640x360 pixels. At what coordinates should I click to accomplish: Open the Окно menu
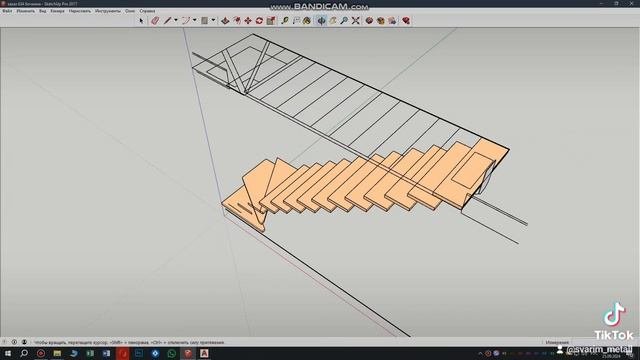[130, 11]
